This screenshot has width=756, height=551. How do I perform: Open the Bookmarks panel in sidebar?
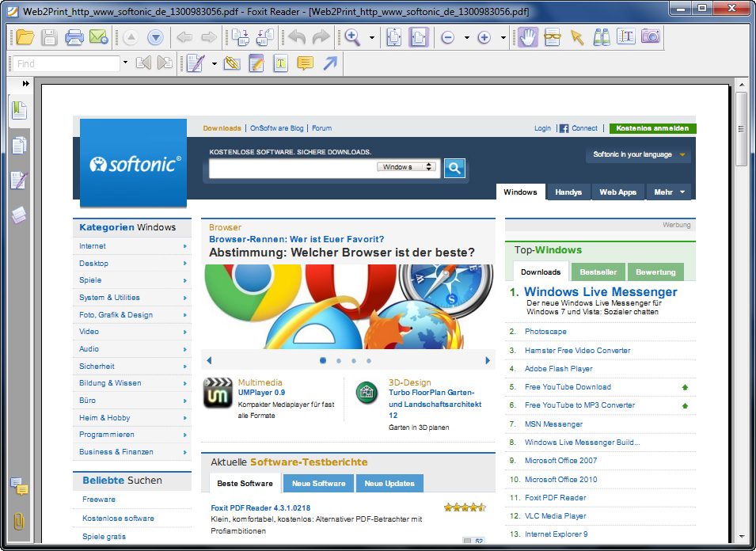19,111
